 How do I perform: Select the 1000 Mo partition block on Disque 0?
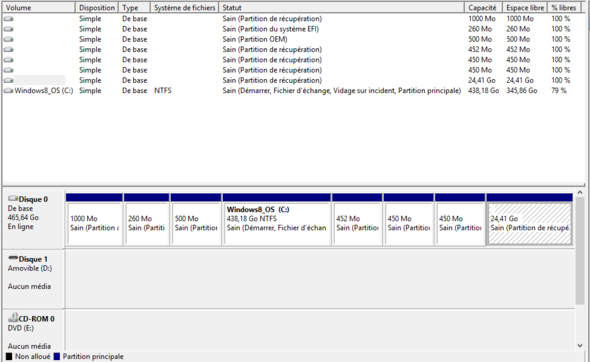94,220
